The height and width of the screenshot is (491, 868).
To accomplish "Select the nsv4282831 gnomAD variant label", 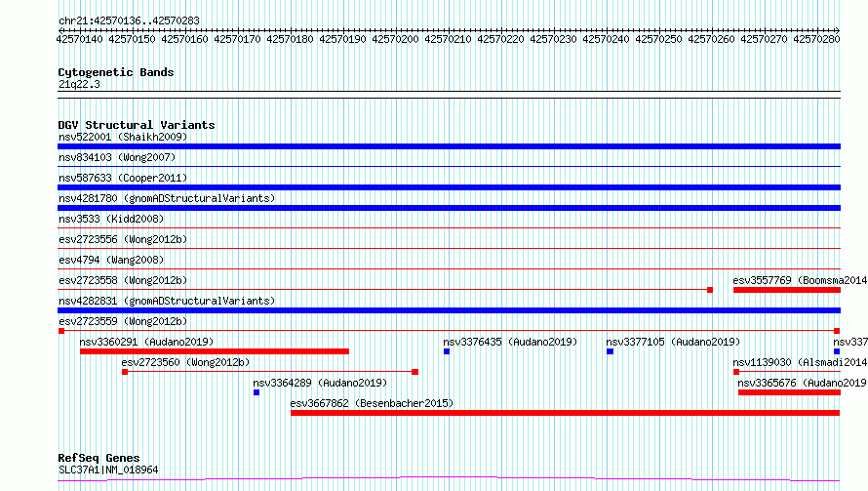I will (x=167, y=301).
